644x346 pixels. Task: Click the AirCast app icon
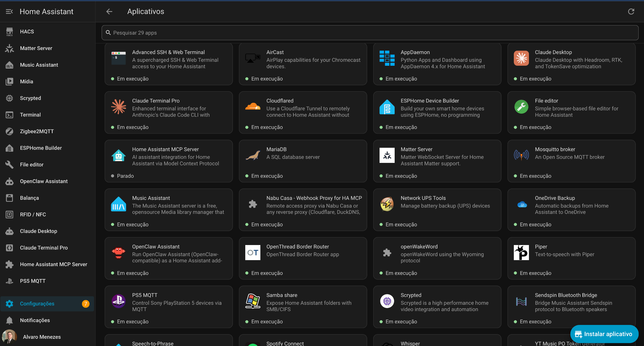click(253, 58)
